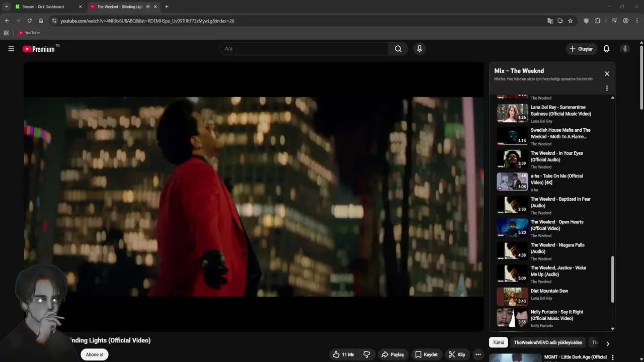The image size is (644, 362).
Task: View site information icon in address bar
Action: click(54, 21)
